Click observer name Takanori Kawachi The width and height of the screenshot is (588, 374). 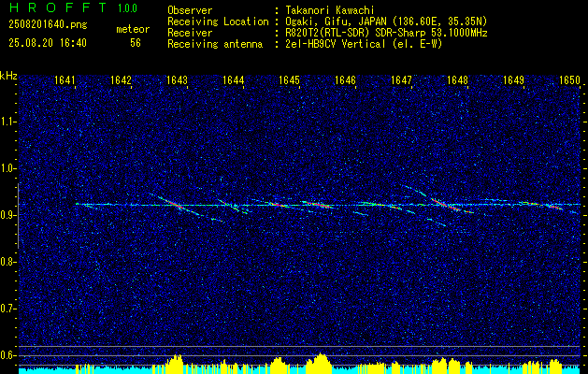pos(330,10)
